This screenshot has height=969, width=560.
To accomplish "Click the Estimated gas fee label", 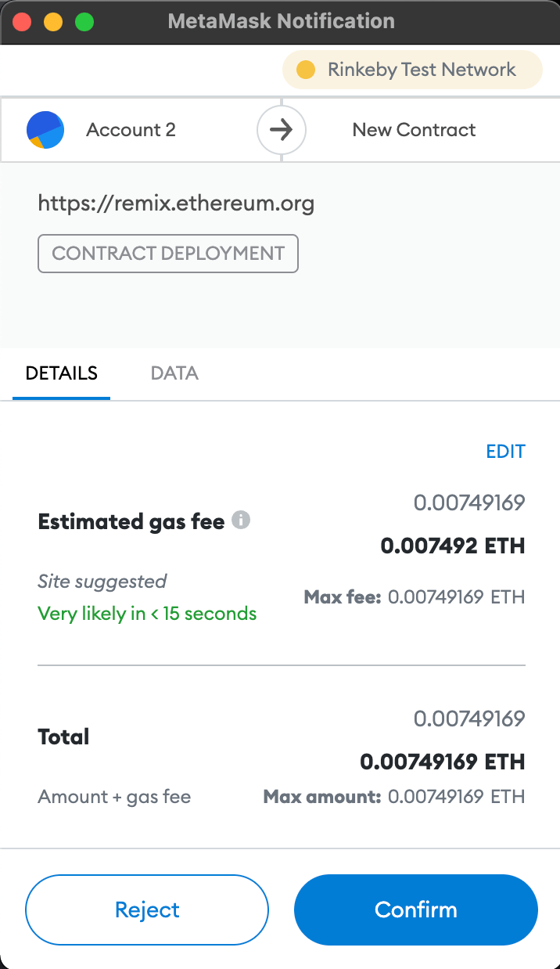I will pos(131,521).
